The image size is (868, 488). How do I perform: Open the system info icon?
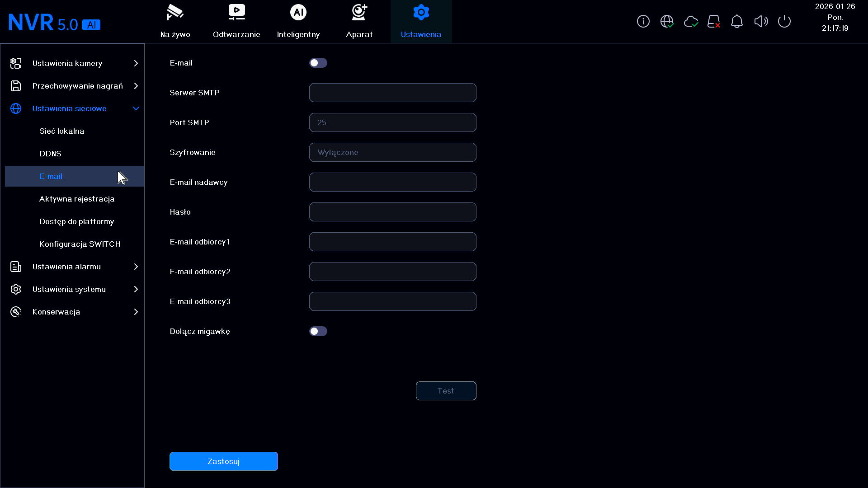(643, 21)
